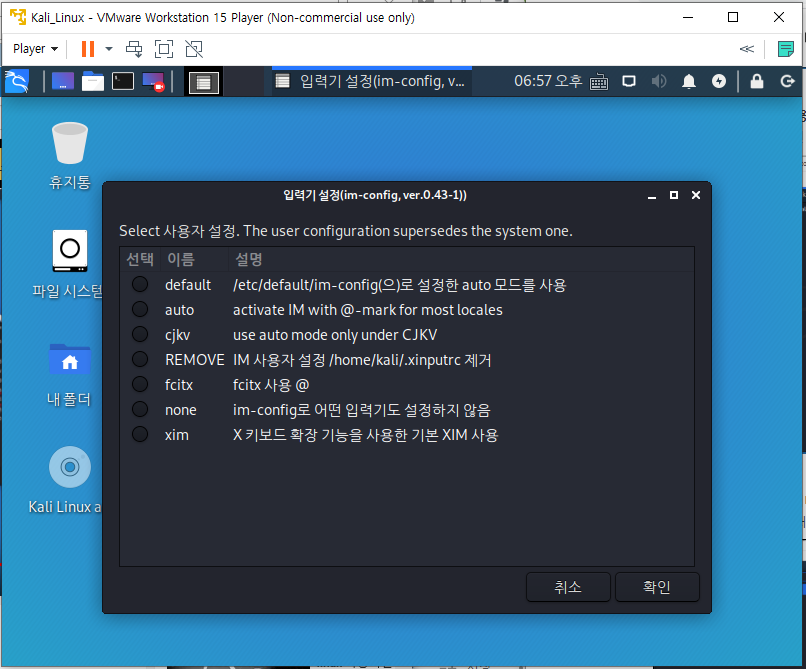806x669 pixels.
Task: Click 'use auto mode only under CJKV' text
Action: point(335,335)
